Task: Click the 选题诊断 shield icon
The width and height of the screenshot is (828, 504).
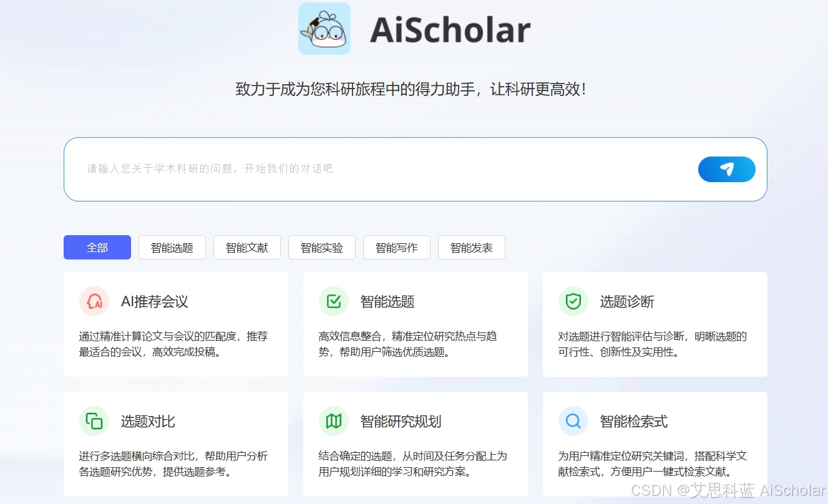Action: 573,302
